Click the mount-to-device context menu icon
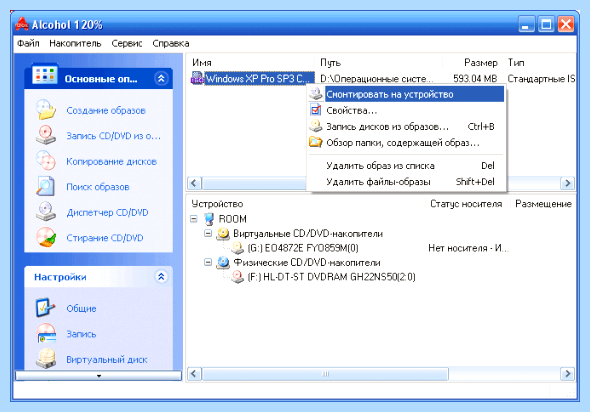Image resolution: width=590 pixels, height=412 pixels. pos(316,94)
